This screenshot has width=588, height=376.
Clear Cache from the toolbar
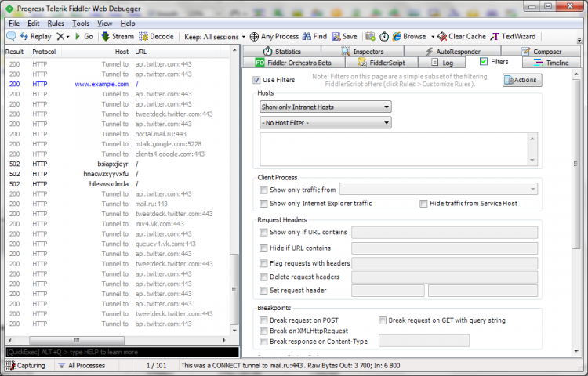pyautogui.click(x=462, y=36)
